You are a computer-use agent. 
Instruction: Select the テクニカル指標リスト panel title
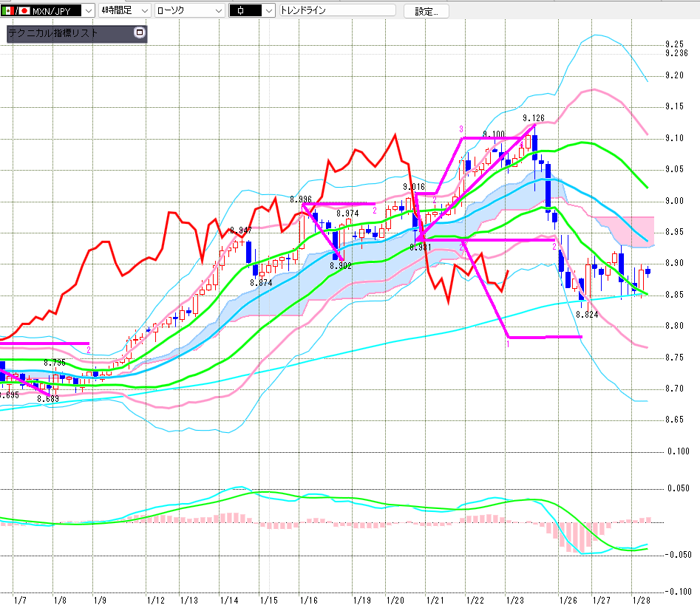click(x=52, y=33)
